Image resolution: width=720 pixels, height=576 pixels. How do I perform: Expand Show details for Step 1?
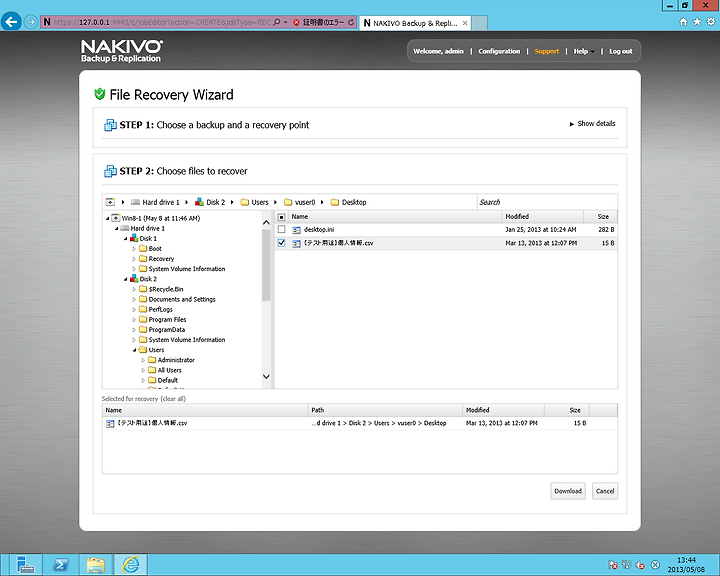(x=592, y=124)
